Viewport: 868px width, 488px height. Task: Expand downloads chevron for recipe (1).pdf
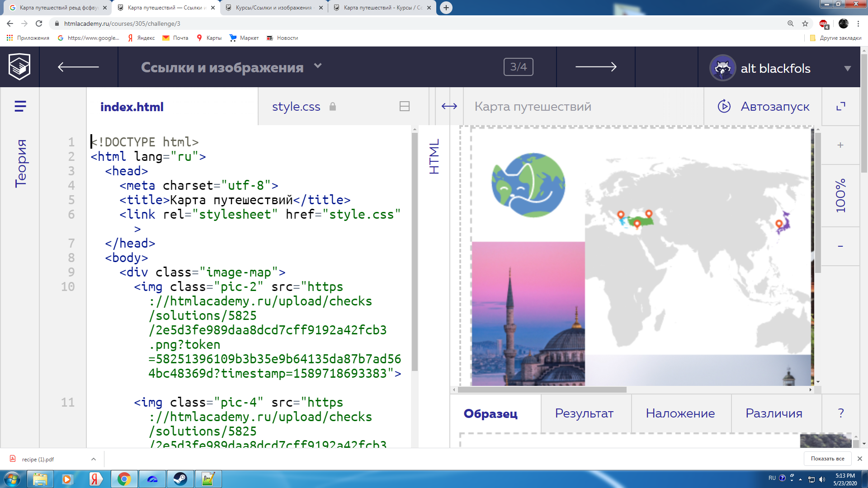click(x=94, y=459)
